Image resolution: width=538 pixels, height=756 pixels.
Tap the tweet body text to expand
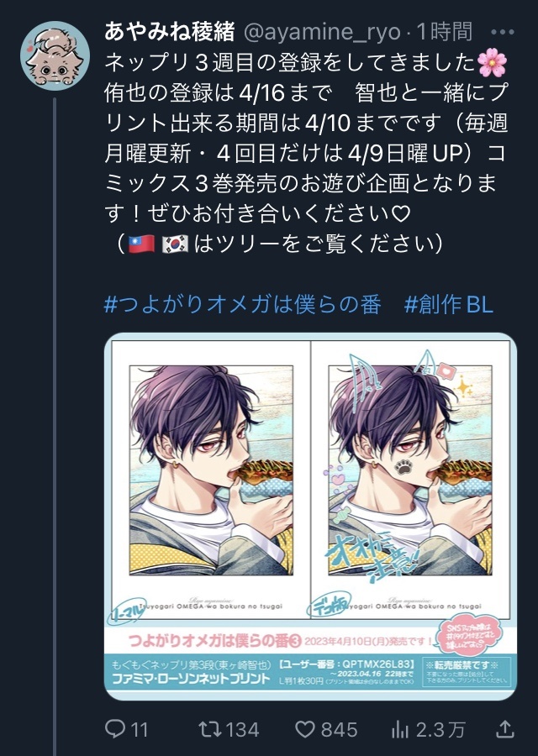coord(306,153)
